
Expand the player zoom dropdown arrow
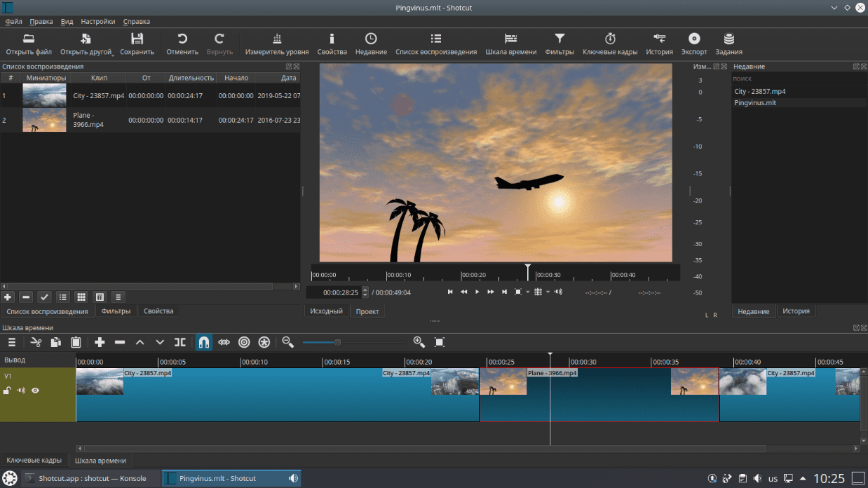click(527, 292)
